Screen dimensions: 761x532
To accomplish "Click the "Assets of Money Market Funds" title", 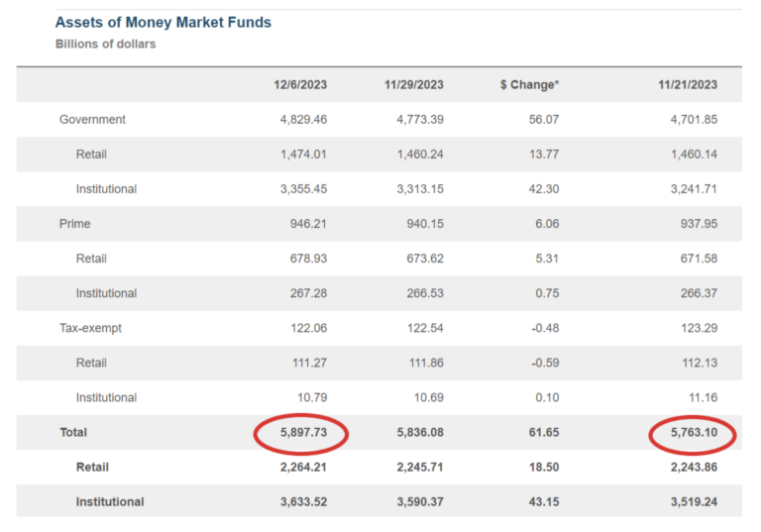I will 163,22.
